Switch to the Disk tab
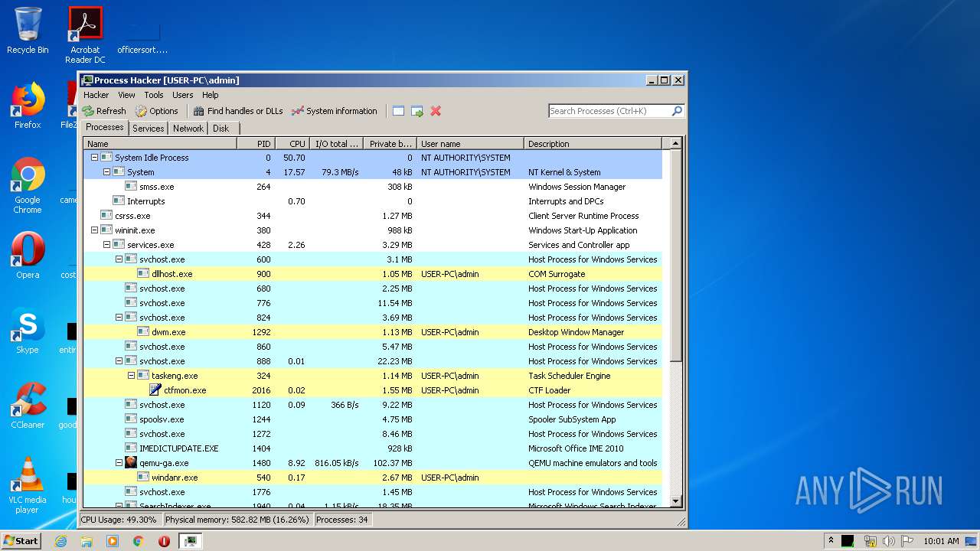The height and width of the screenshot is (551, 980). (220, 129)
